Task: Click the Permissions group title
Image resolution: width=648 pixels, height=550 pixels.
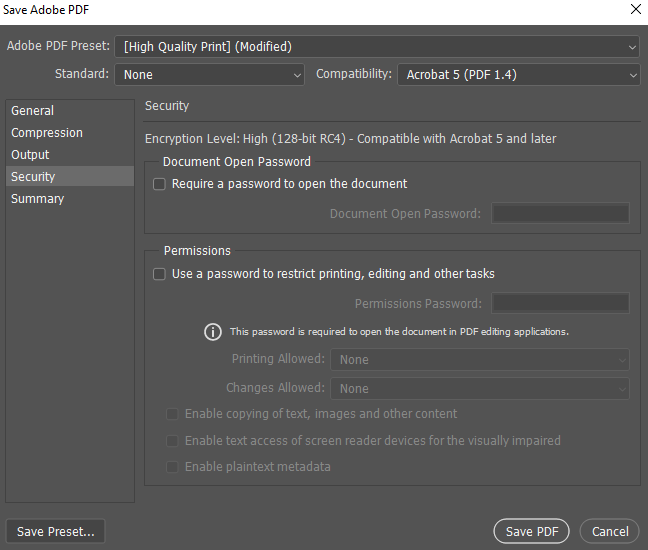Action: pos(197,251)
